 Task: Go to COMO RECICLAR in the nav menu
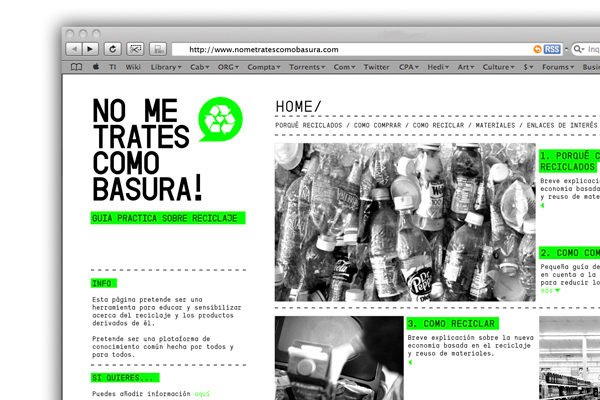(x=438, y=125)
